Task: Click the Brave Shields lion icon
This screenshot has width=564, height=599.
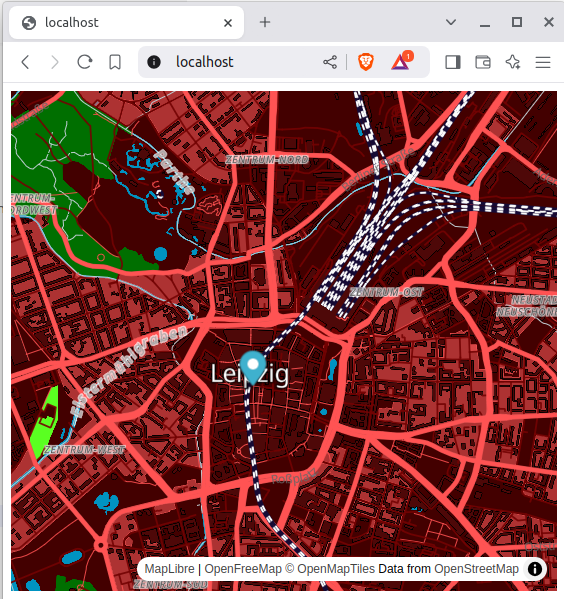Action: pos(365,62)
